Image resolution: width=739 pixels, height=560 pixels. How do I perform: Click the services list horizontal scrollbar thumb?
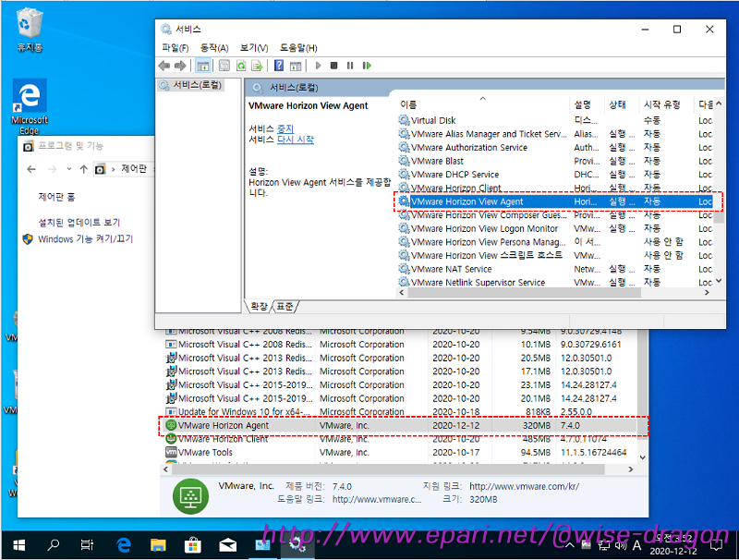(524, 293)
